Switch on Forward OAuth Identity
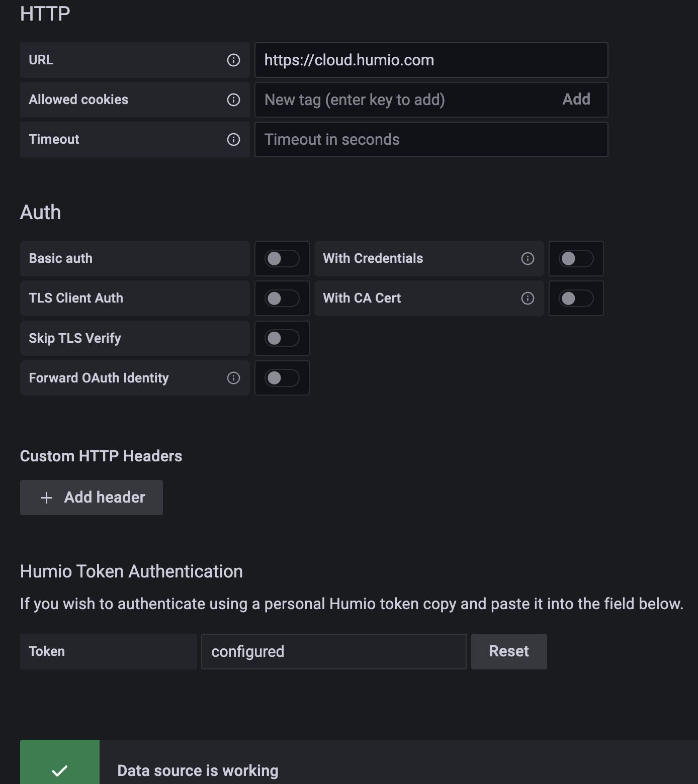Viewport: 698px width, 784px height. (282, 378)
